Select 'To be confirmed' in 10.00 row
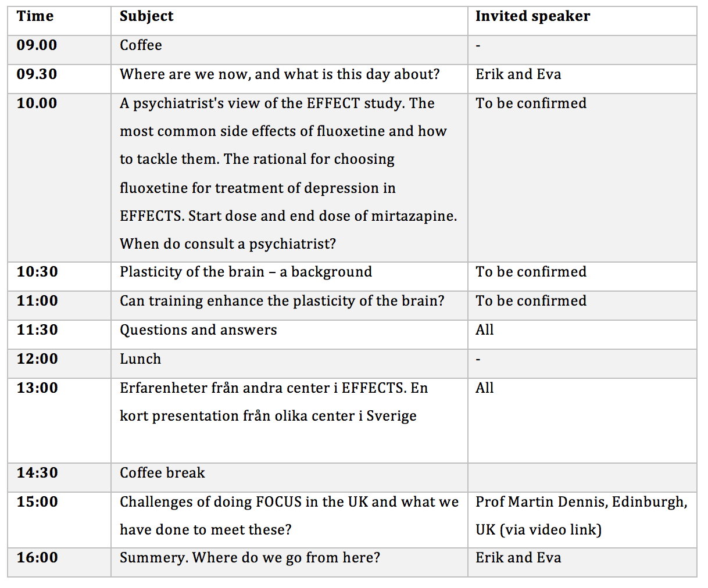The image size is (708, 588). click(x=531, y=103)
